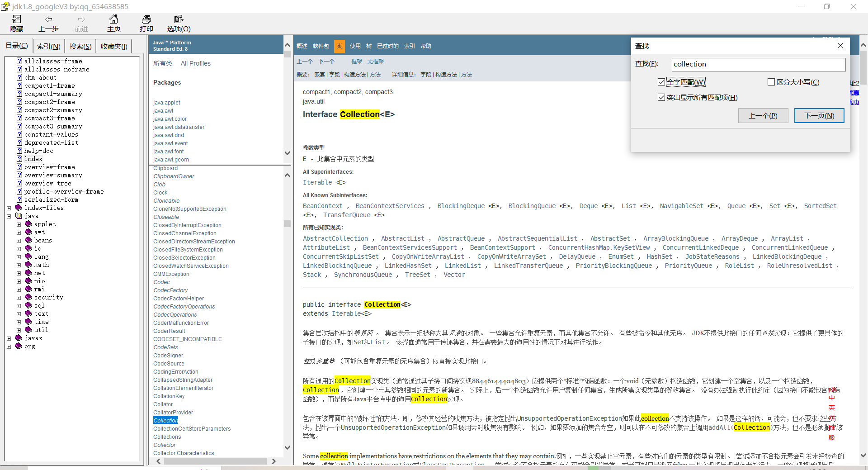Click the beans package book icon
868x470 pixels.
[x=28, y=240]
